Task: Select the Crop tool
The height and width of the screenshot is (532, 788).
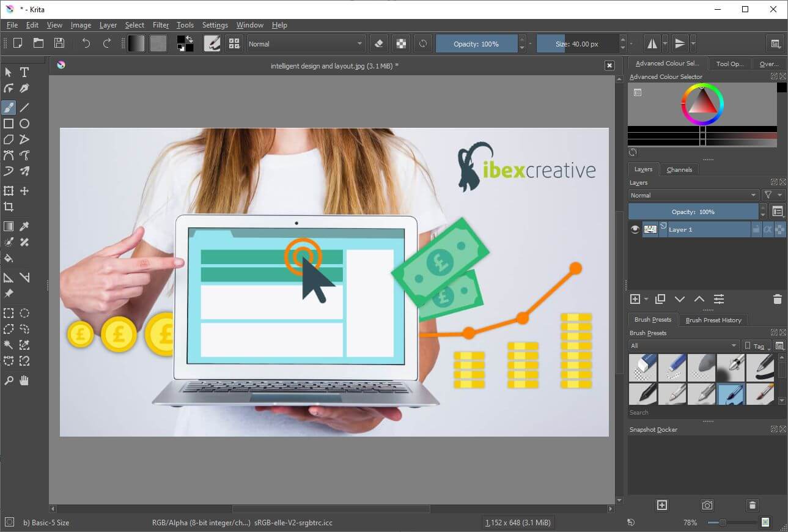Action: (9, 207)
